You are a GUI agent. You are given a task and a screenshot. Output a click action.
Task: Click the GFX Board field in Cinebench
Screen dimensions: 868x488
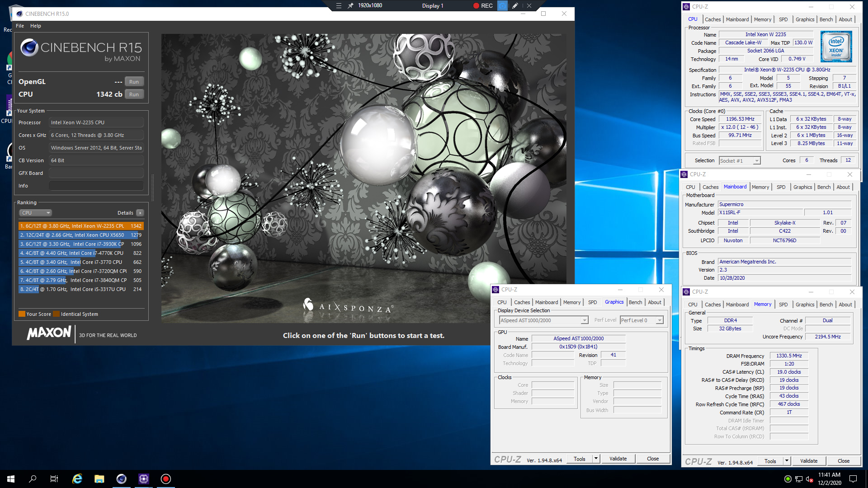click(x=96, y=173)
